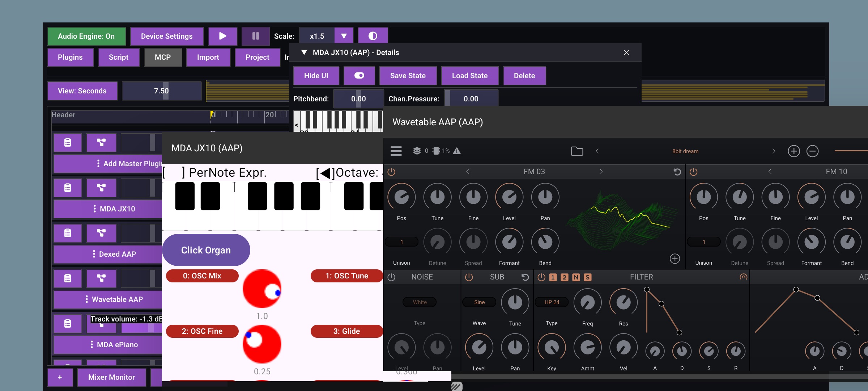Click the Save State button
Viewport: 868px width, 391px height.
tap(408, 76)
